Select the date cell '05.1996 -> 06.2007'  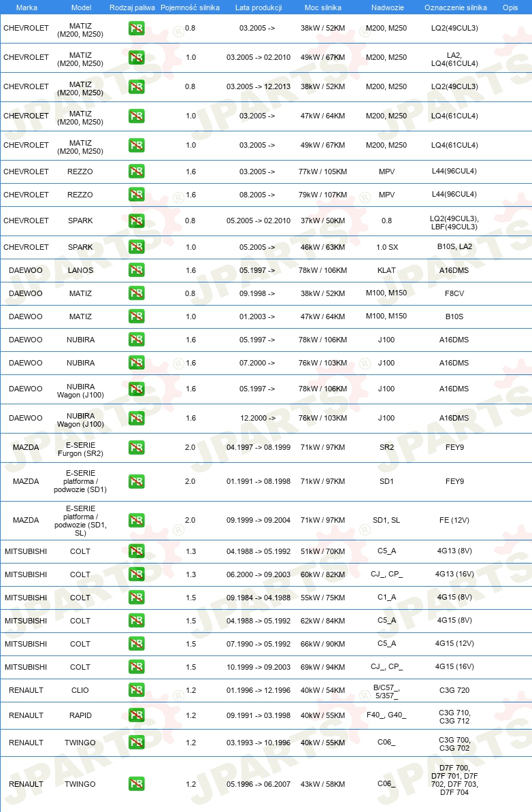[x=259, y=784]
